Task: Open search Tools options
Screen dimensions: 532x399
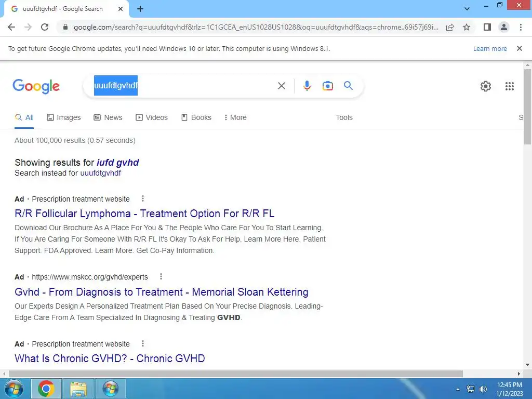Action: tap(344, 118)
